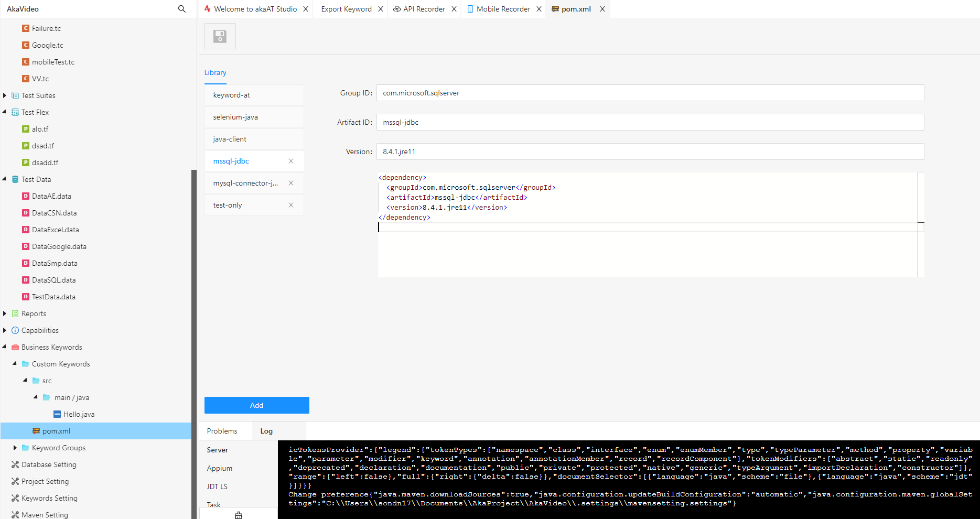The image size is (980, 519).
Task: Open Maven Setting
Action: [x=45, y=515]
